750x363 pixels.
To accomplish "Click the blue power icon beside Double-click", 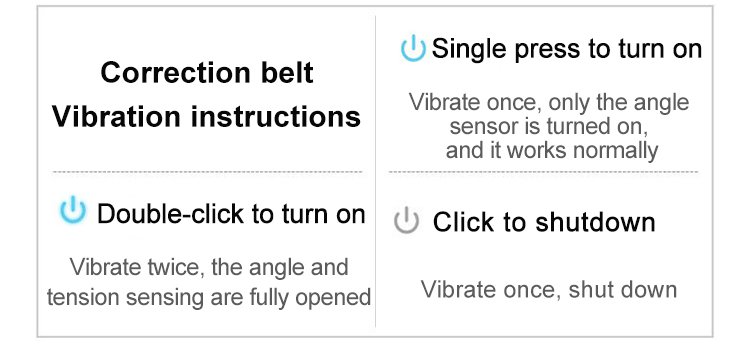I will click(73, 209).
